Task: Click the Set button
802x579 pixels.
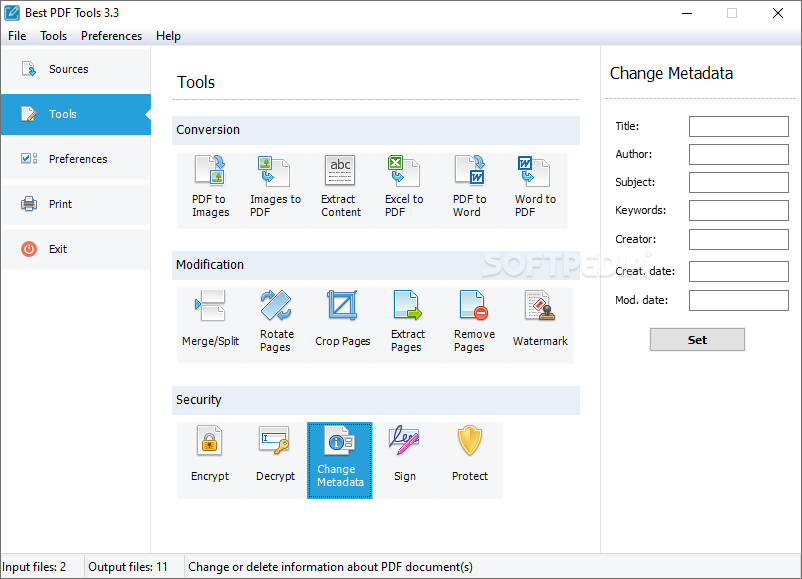Action: [x=697, y=340]
